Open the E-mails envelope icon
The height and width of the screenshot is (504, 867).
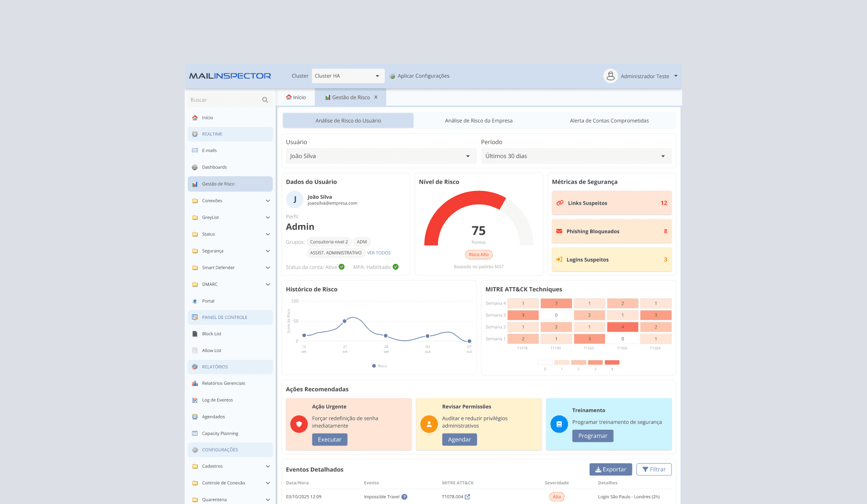pyautogui.click(x=195, y=151)
